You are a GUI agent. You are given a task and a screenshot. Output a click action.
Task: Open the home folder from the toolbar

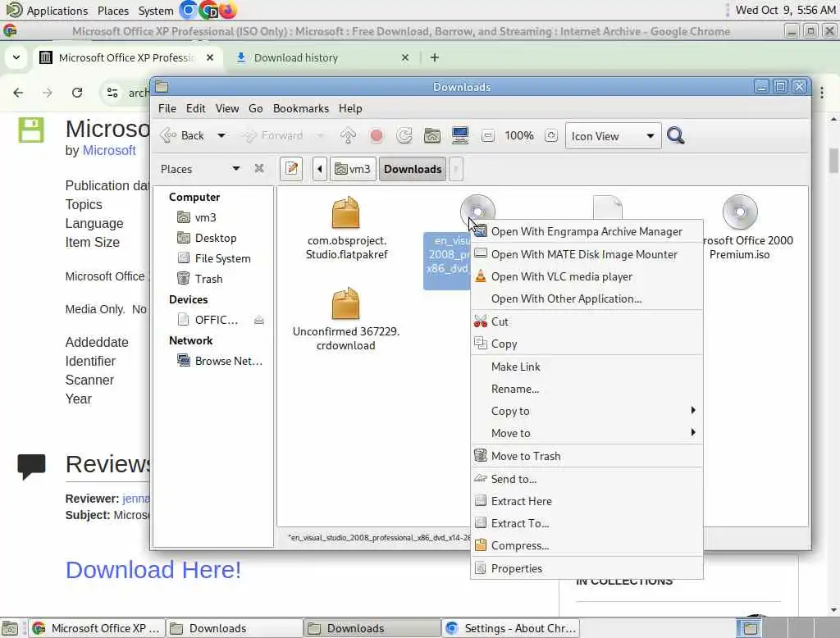tap(432, 136)
